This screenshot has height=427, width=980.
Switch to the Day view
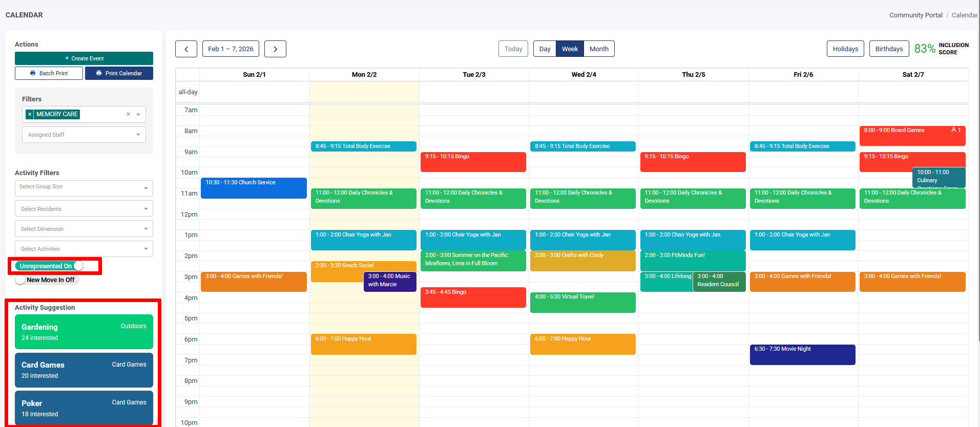point(545,49)
